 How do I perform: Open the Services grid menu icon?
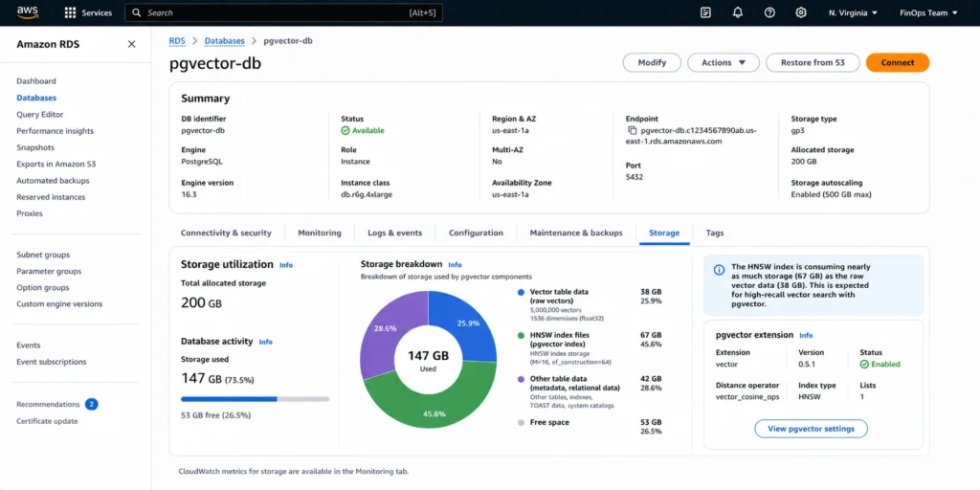tap(70, 12)
